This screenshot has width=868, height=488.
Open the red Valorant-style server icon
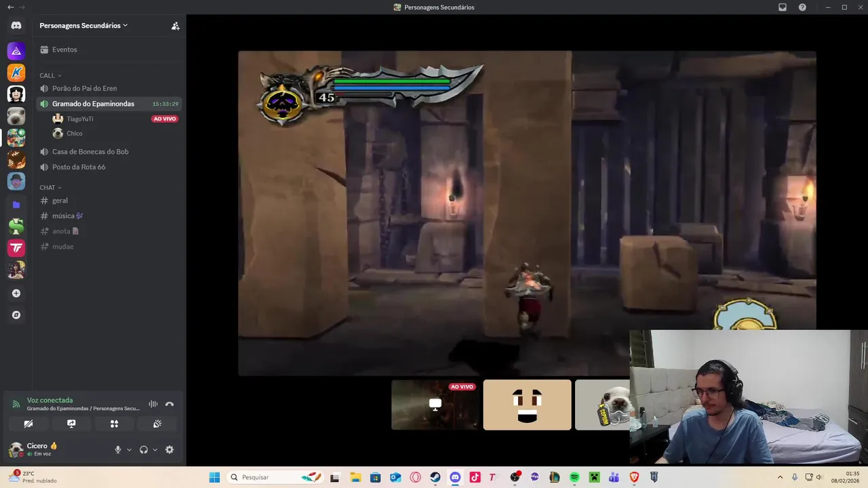coord(16,248)
